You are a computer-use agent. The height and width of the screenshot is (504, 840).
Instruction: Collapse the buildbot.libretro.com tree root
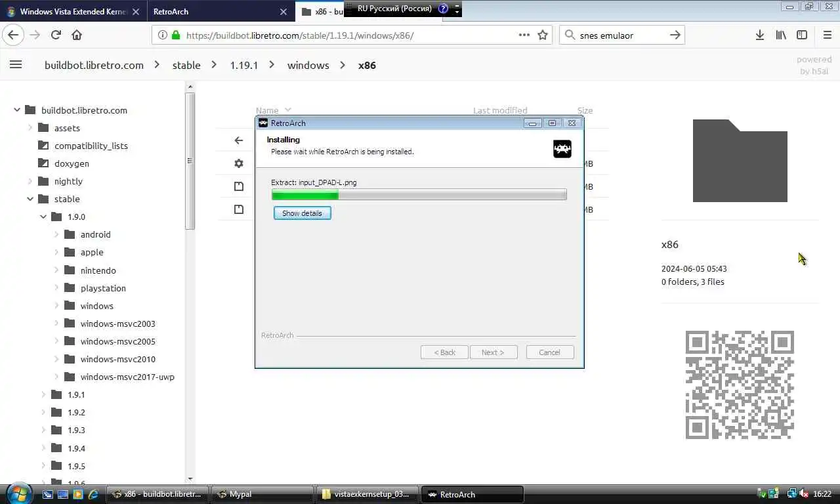click(17, 110)
